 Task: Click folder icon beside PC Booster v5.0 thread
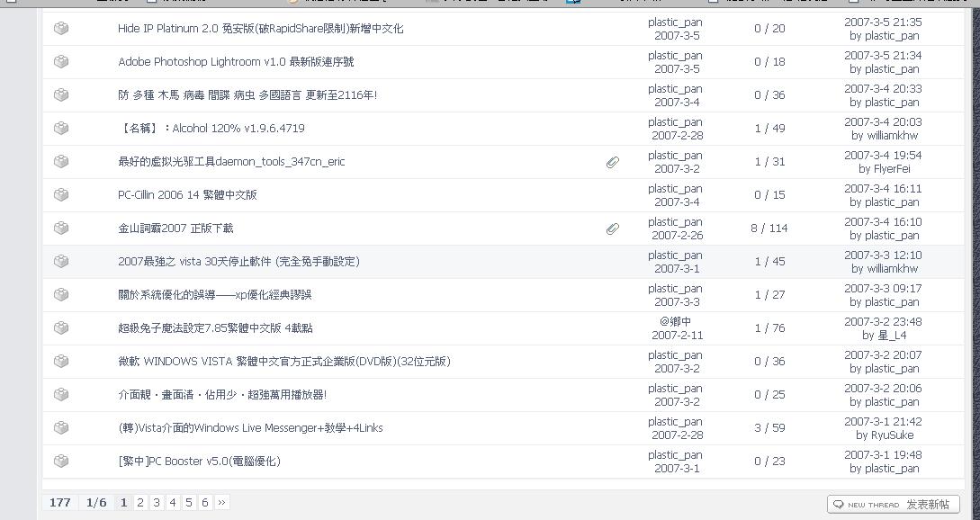(60, 462)
